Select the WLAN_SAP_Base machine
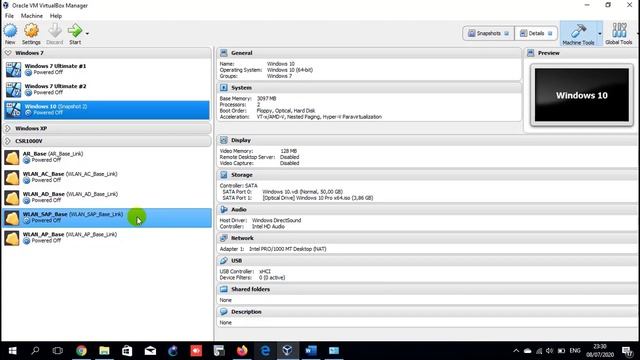This screenshot has height=360, width=640. [107, 218]
